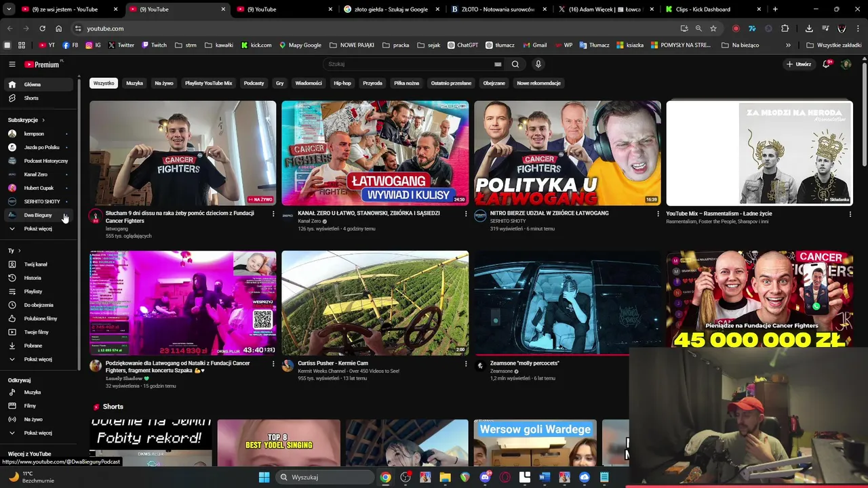Select the Piłka nożna filter chip
868x488 pixels.
pyautogui.click(x=407, y=83)
